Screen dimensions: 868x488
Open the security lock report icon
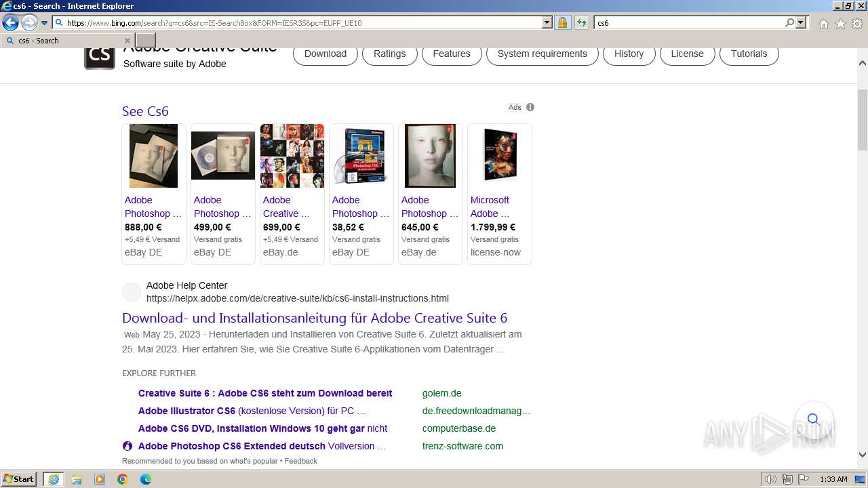coord(562,22)
